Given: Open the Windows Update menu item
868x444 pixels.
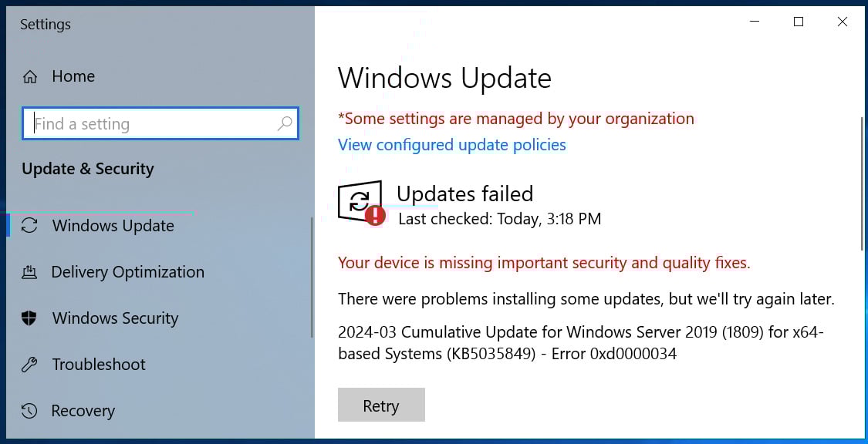Looking at the screenshot, I should (x=113, y=226).
